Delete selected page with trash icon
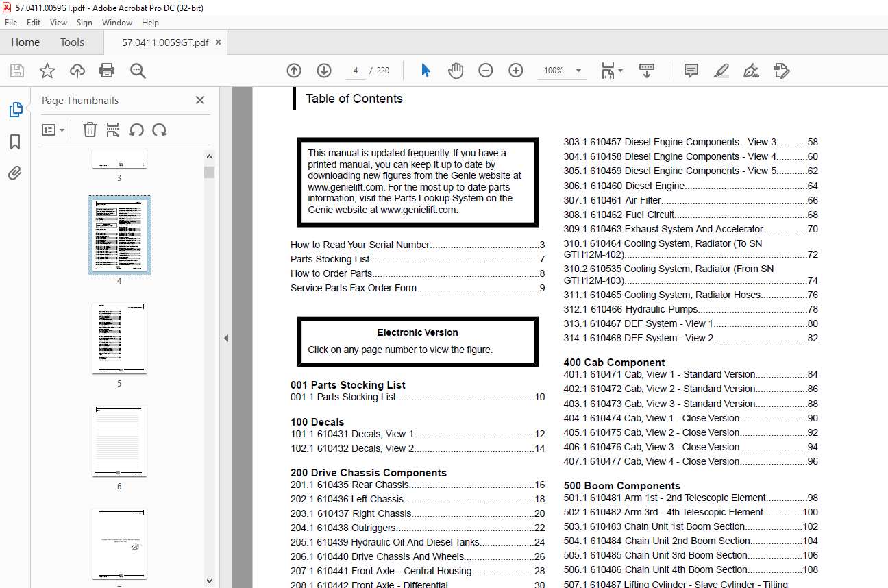 coord(90,130)
